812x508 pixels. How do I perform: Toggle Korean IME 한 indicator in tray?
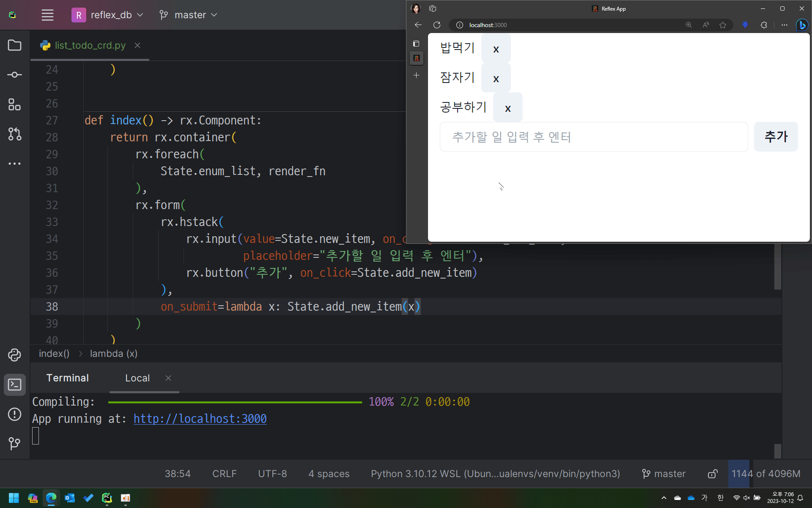(721, 498)
